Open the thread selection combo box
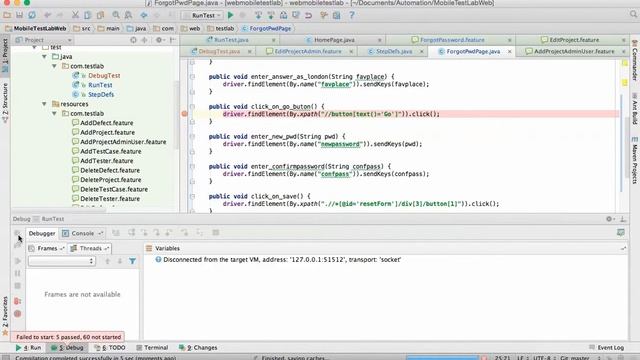 (x=62, y=261)
